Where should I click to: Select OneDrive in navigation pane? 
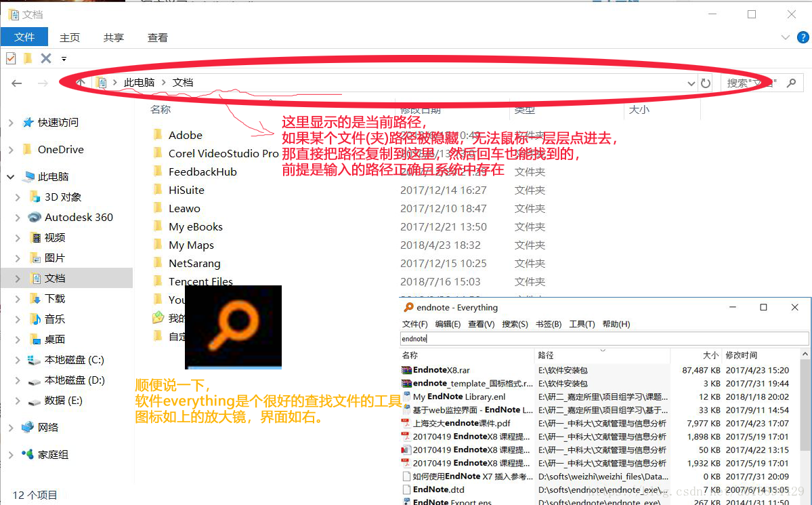coord(60,149)
